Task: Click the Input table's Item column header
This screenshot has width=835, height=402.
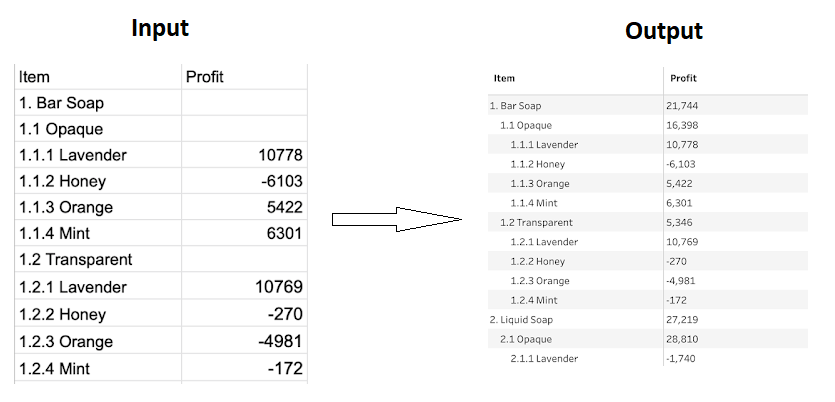Action: point(34,77)
